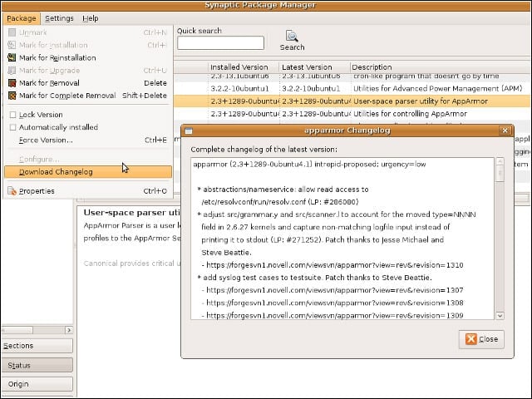The width and height of the screenshot is (532, 399).
Task: Click 'User-space parser' description heading
Action: (131, 213)
